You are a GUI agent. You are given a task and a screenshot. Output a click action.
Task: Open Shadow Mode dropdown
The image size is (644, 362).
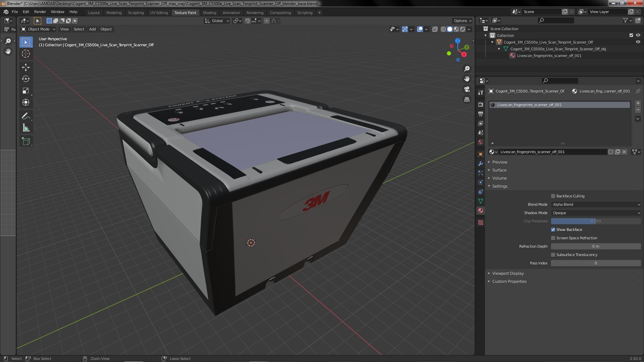[x=596, y=213]
